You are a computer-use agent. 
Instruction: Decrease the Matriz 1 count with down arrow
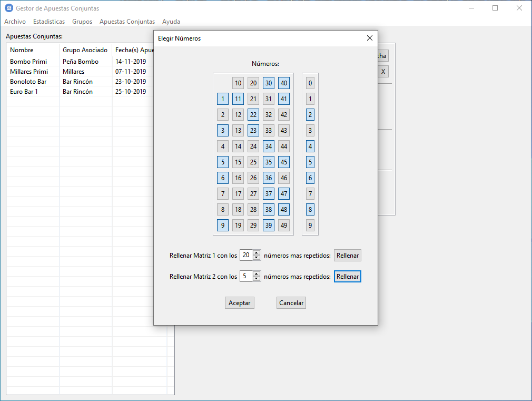point(257,257)
